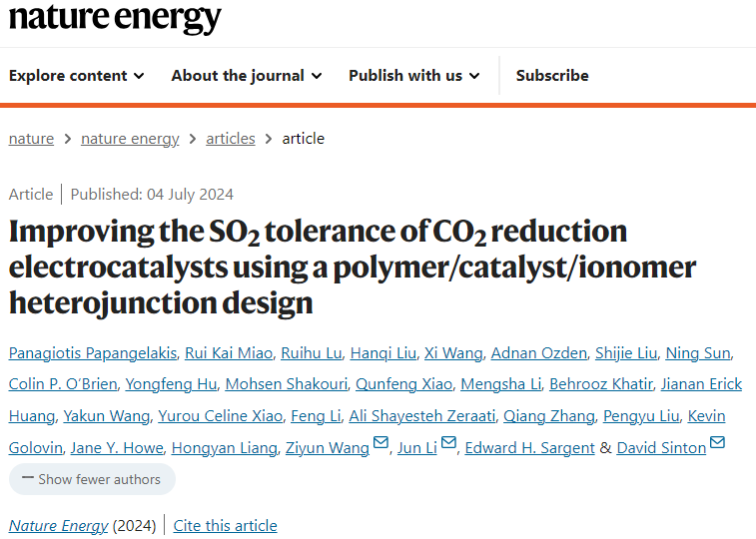Image resolution: width=756 pixels, height=539 pixels.
Task: Expand Publish with us chevron
Action: click(x=474, y=76)
